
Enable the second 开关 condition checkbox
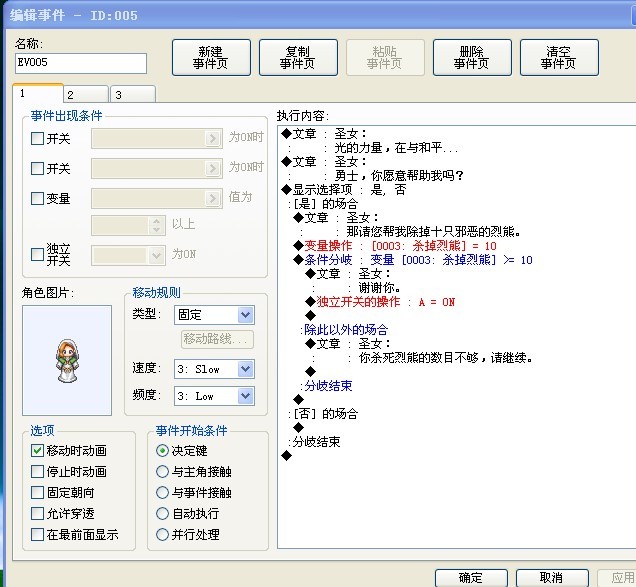point(37,168)
